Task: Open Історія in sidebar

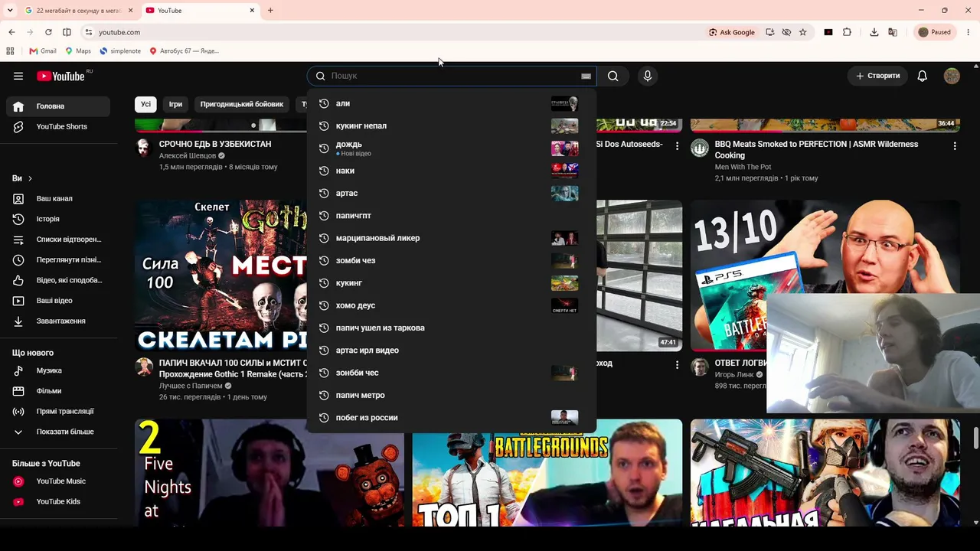Action: [60, 219]
